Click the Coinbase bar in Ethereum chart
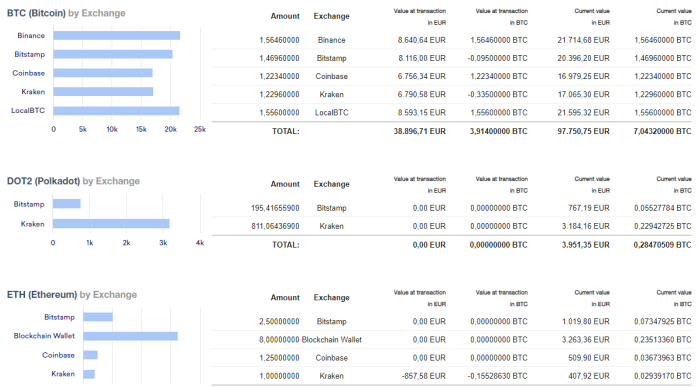700x387 pixels. [90, 355]
